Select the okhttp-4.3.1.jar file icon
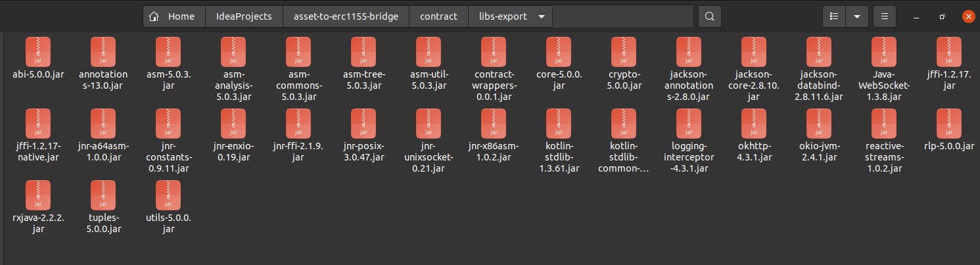 pos(753,123)
